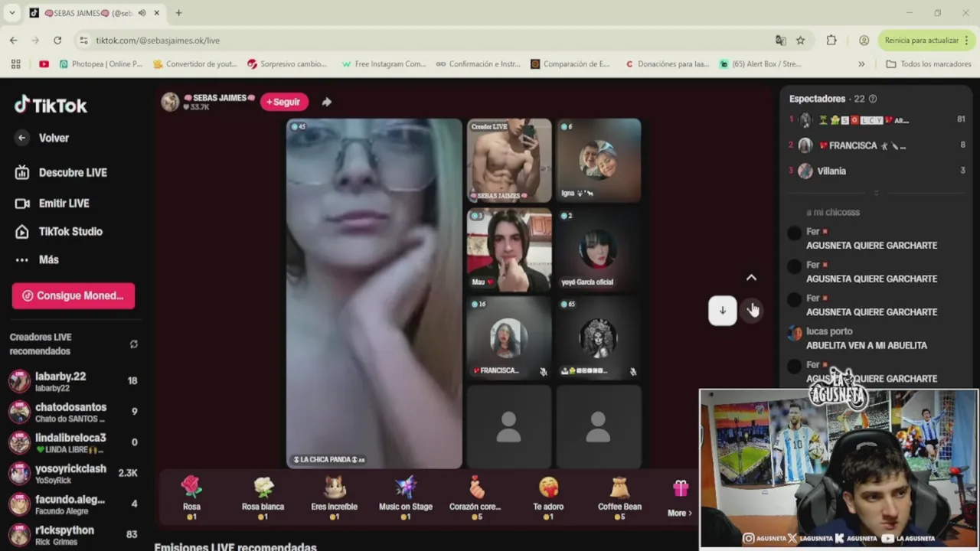Send Te adoro gift

pyautogui.click(x=548, y=497)
